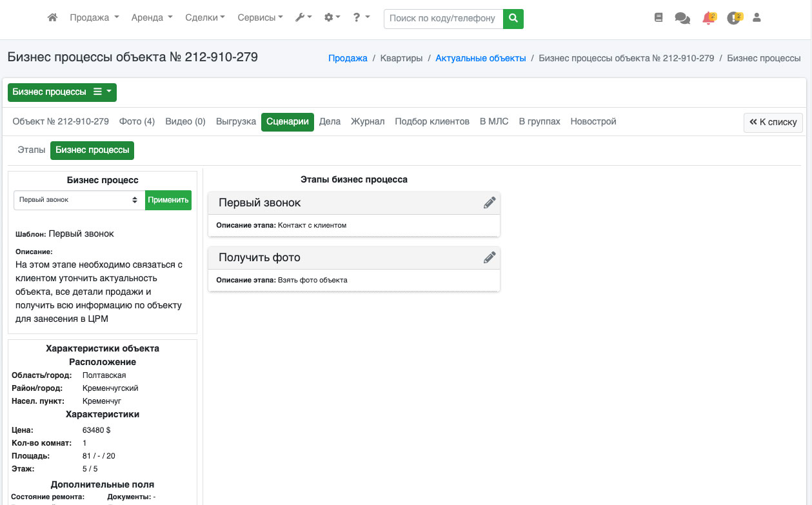Screen dimensions: 812x505
Task: Click the Первый звонок stage header
Action: (x=354, y=203)
